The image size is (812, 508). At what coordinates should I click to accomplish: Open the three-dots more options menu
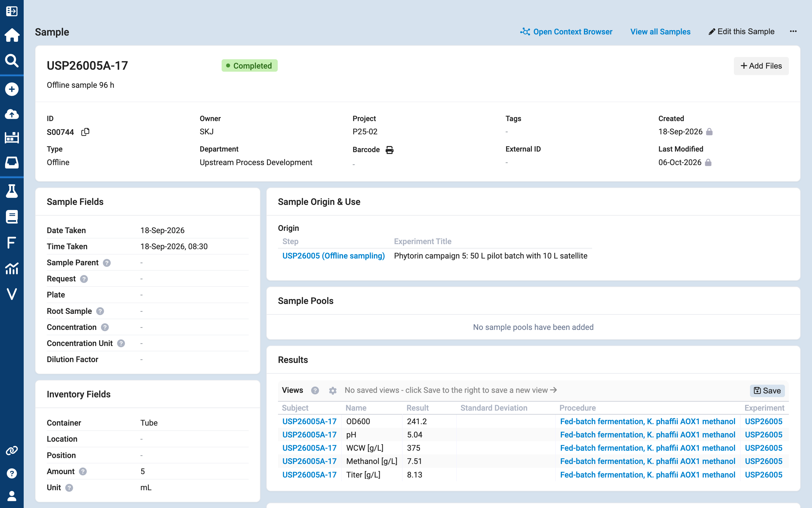pyautogui.click(x=793, y=31)
